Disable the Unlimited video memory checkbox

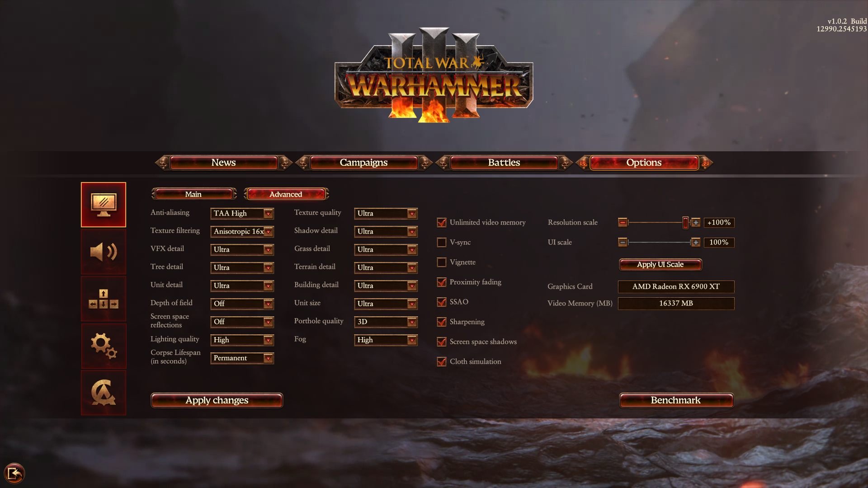(442, 223)
